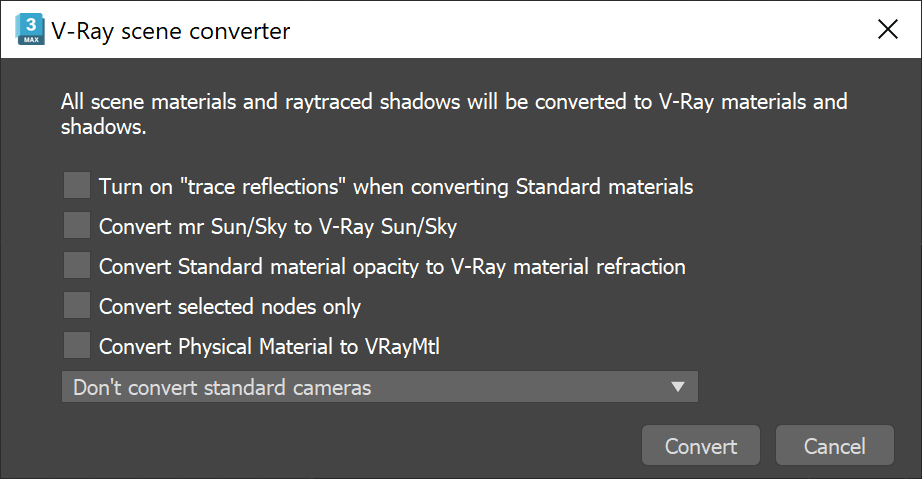The image size is (922, 479).
Task: Click the materials and shadows description text
Action: (x=454, y=114)
